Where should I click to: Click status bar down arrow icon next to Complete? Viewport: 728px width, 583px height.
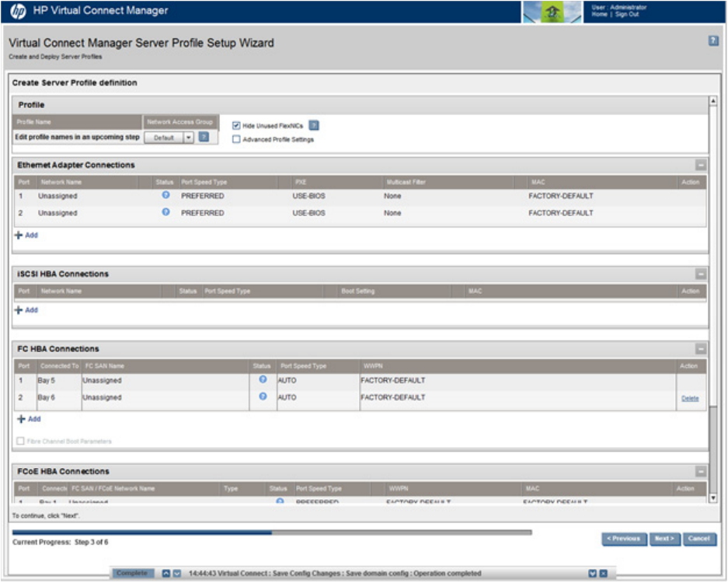click(177, 574)
